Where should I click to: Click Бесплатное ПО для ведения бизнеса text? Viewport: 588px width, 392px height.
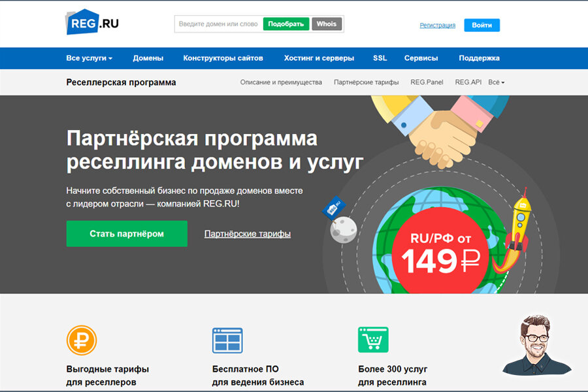point(258,376)
